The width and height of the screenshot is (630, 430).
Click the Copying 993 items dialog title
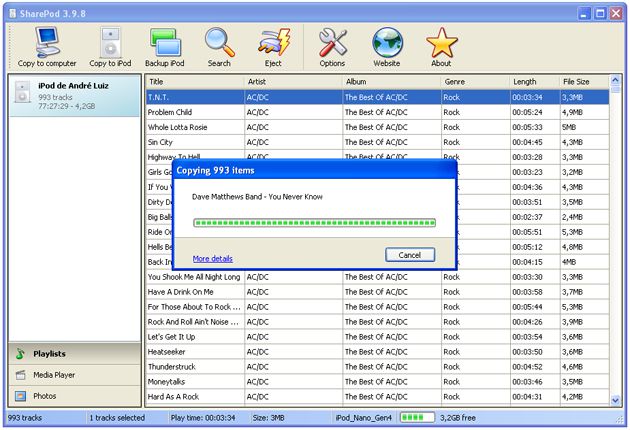click(215, 170)
